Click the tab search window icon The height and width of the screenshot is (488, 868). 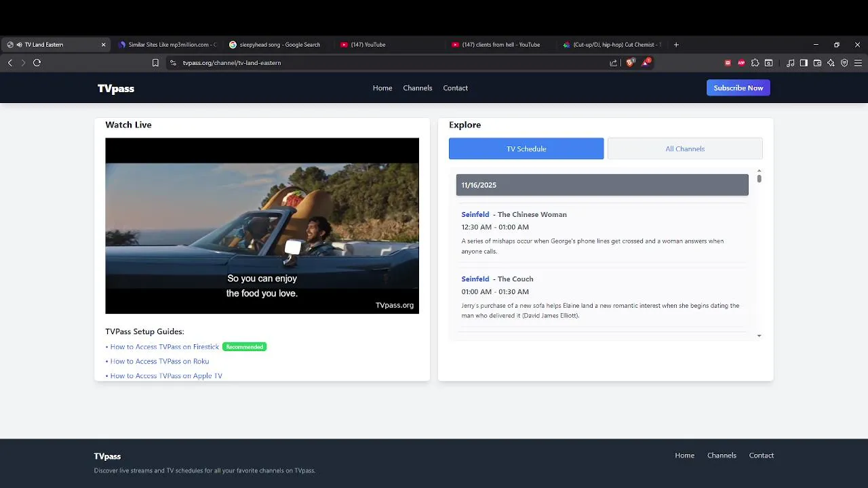click(768, 62)
